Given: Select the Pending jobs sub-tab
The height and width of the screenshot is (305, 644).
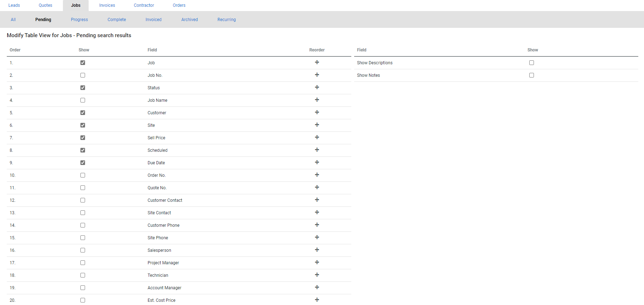Looking at the screenshot, I should click(x=43, y=20).
